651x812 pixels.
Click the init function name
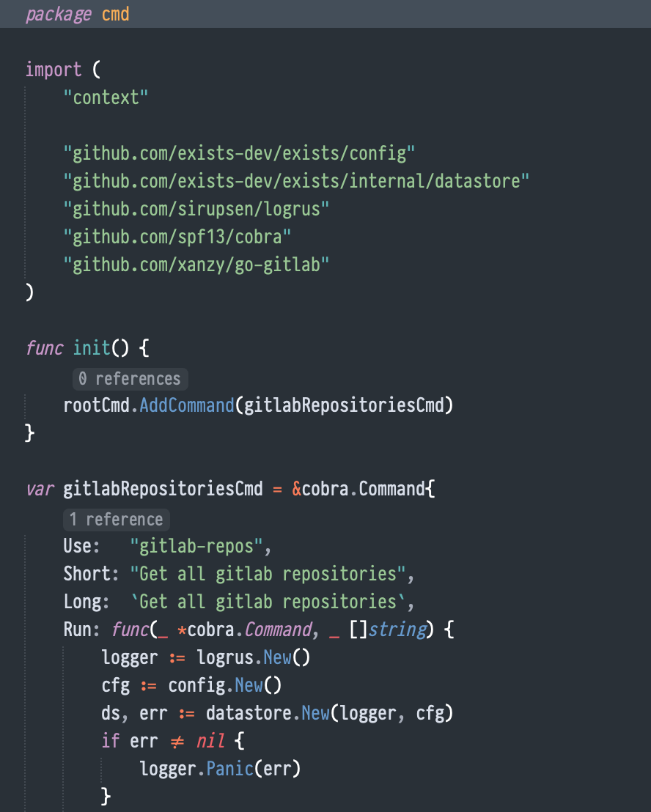coord(92,348)
